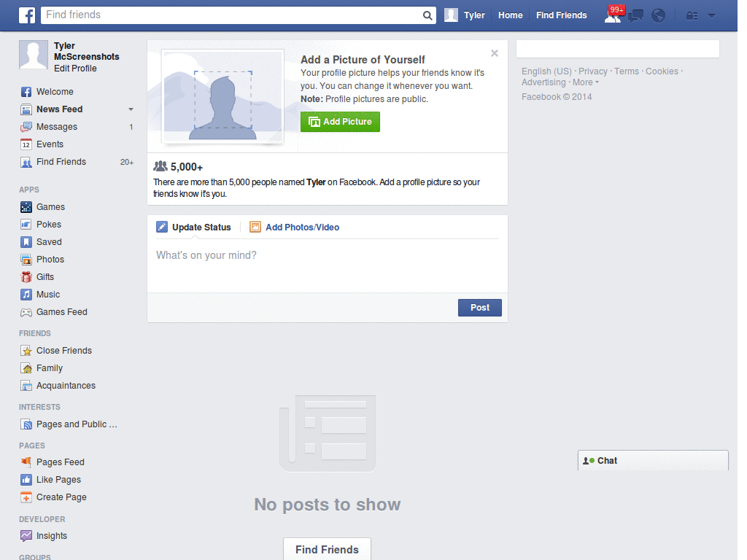Viewport: 747px width, 560px height.
Task: Select the Add Photos/Video tab
Action: click(x=295, y=227)
